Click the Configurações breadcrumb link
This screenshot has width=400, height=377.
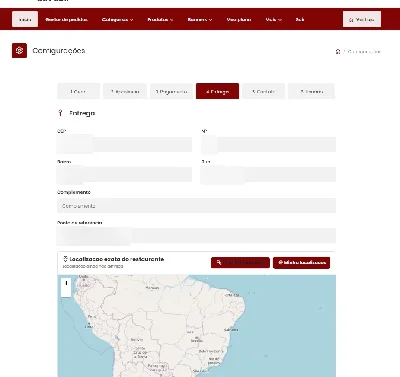[x=364, y=52]
